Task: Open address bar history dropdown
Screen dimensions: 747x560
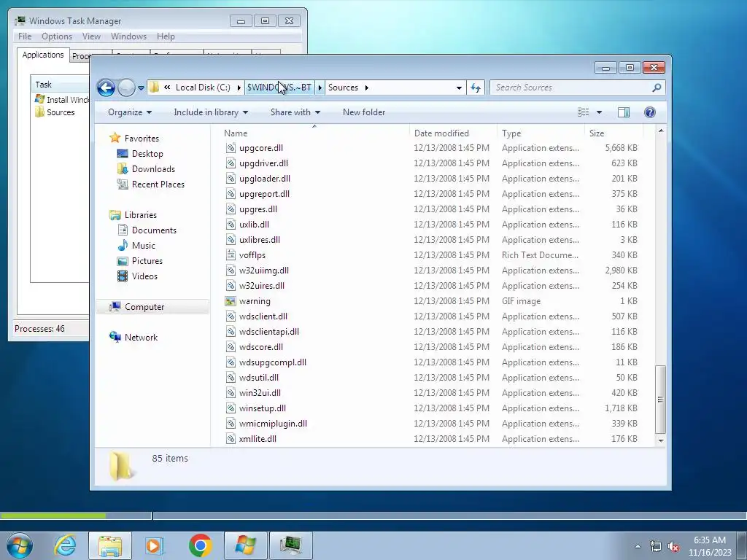Action: 459,87
